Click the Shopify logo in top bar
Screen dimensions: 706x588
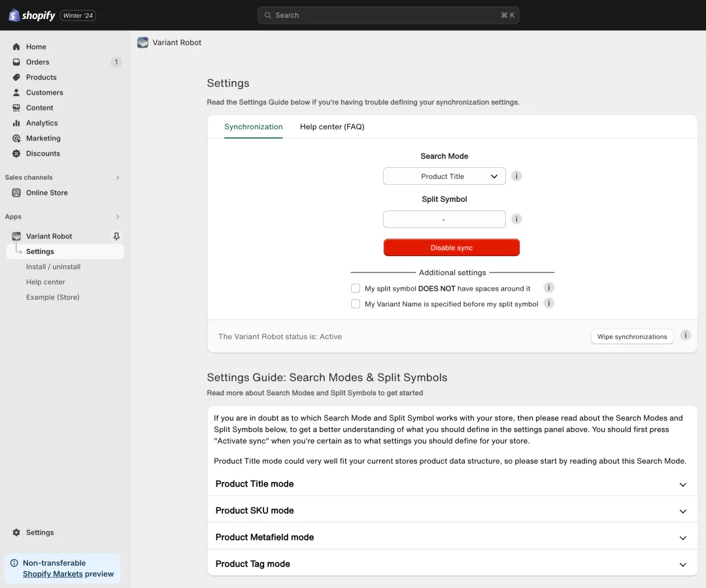pos(32,15)
